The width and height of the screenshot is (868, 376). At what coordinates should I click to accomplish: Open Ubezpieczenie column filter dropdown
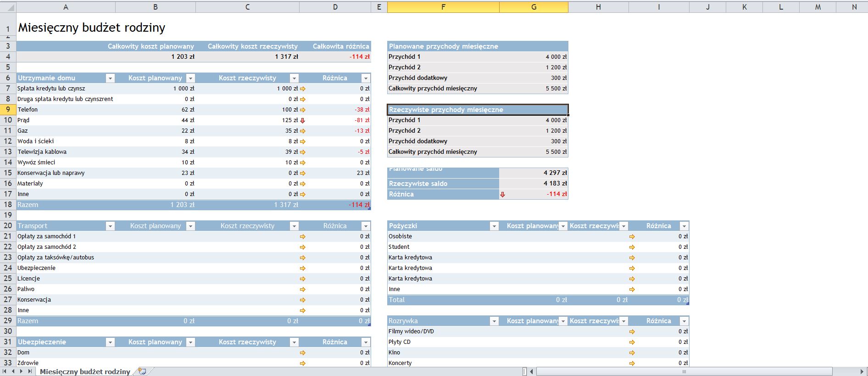coord(110,342)
